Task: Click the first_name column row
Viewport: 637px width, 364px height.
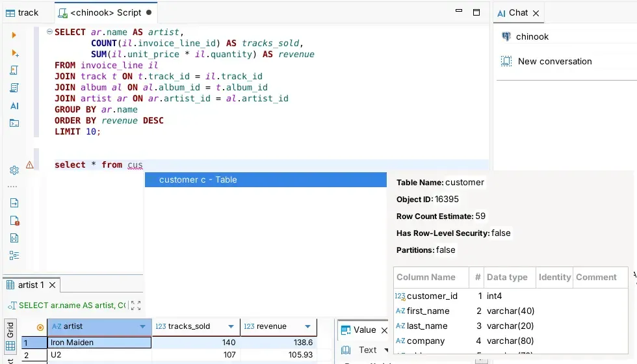Action: pyautogui.click(x=511, y=311)
